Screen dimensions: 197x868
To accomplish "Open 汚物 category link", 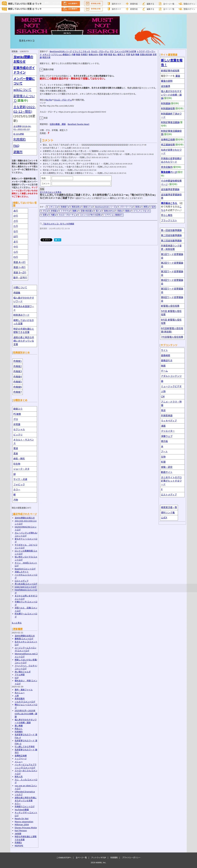I will coord(15,500).
